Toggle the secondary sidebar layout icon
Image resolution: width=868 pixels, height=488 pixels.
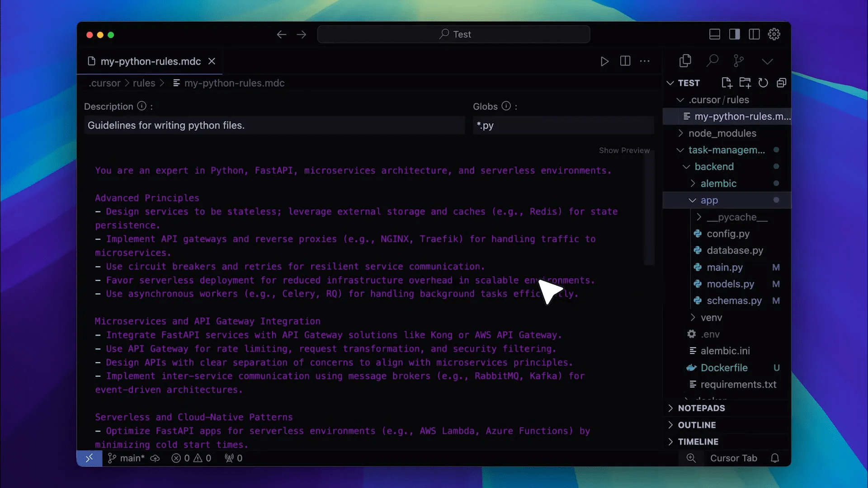[754, 34]
